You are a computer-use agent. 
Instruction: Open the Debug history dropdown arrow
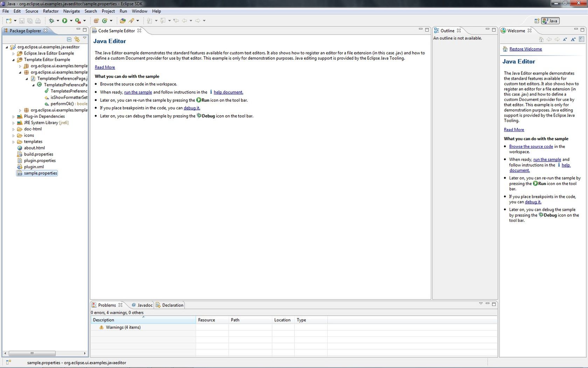pyautogui.click(x=58, y=21)
